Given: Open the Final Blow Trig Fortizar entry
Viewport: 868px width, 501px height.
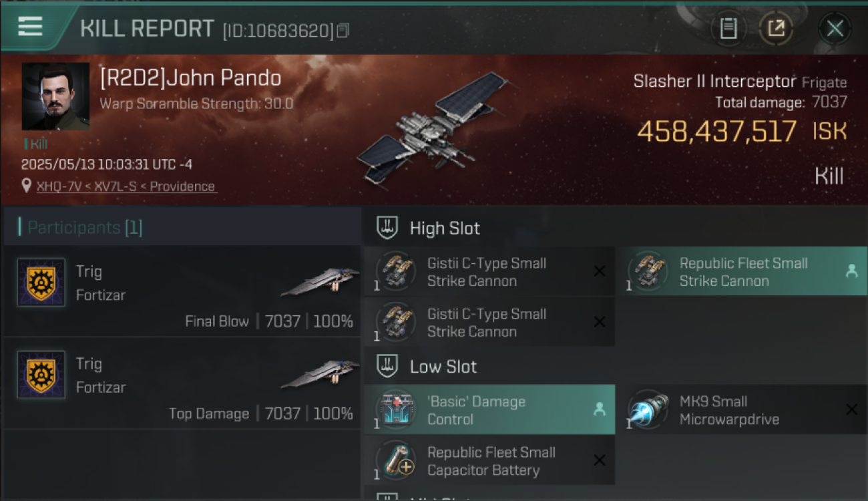Looking at the screenshot, I should click(182, 291).
